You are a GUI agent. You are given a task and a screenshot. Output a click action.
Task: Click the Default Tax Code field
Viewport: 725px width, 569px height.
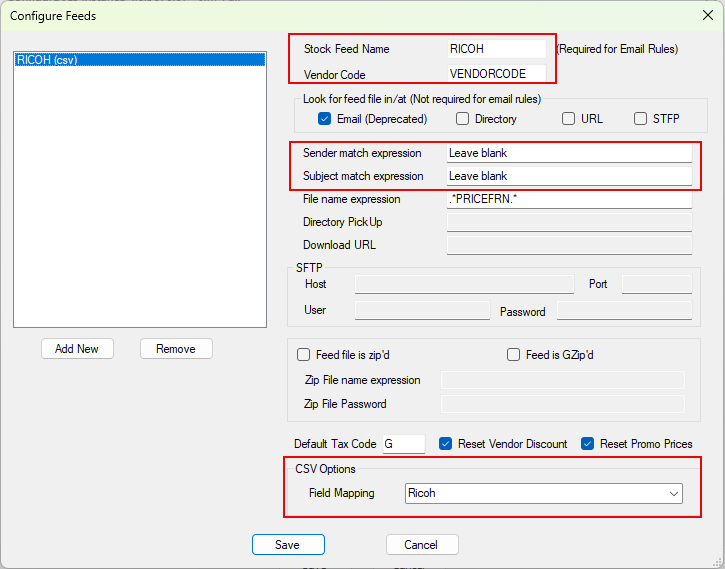coord(403,444)
